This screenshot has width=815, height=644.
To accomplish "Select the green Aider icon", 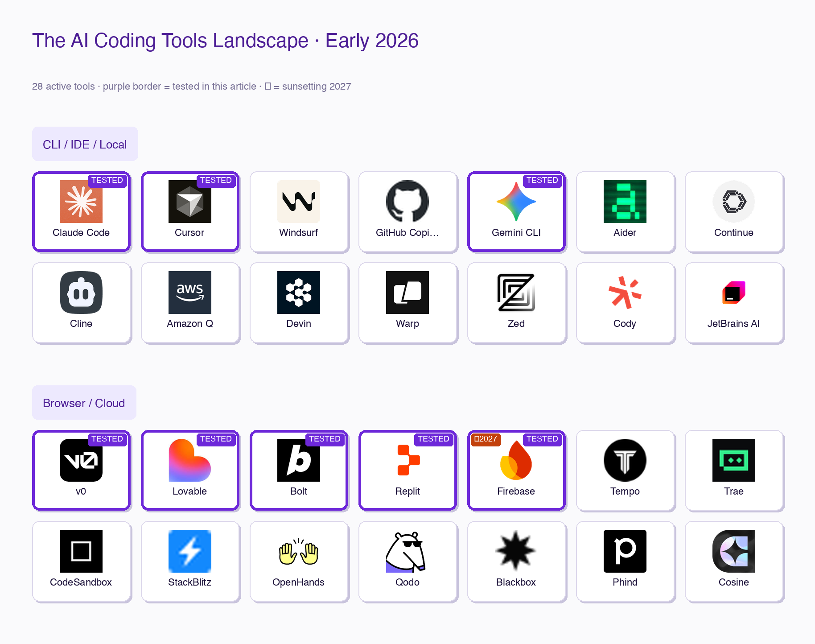I will [x=625, y=202].
